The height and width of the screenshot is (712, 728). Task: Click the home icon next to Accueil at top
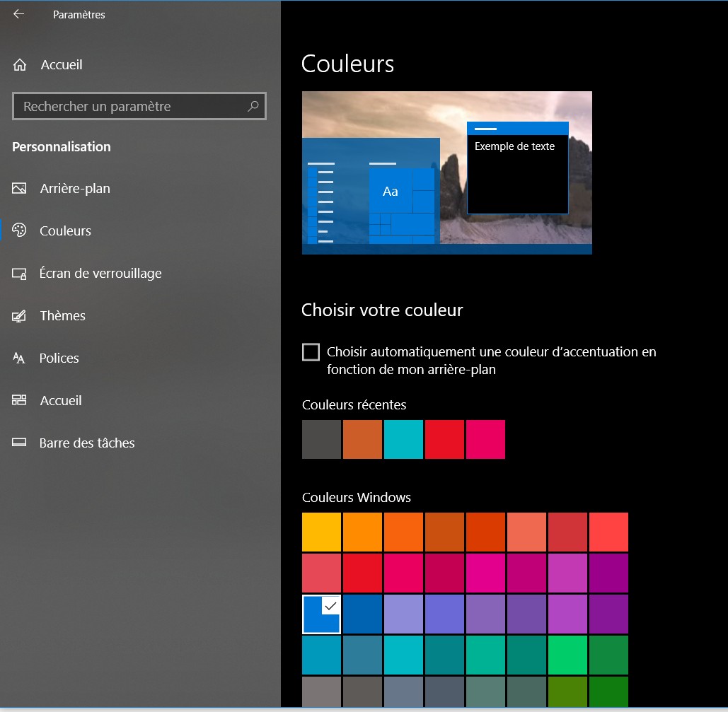coord(20,65)
